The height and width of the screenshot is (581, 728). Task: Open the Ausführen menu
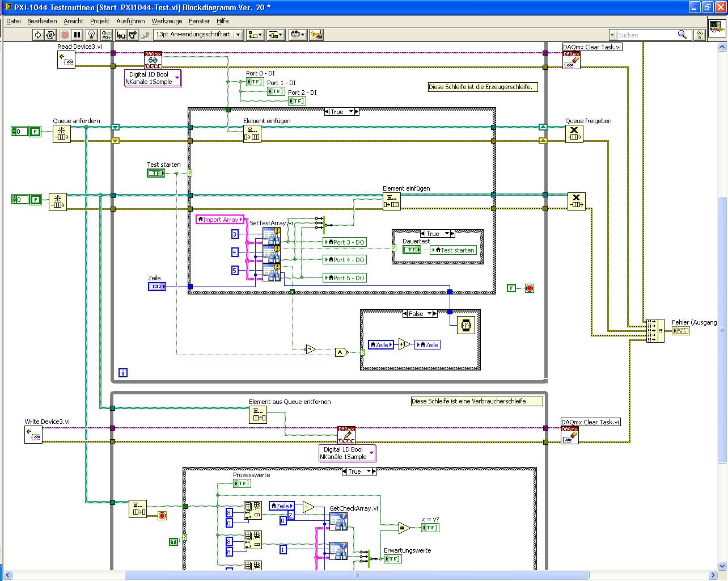pyautogui.click(x=130, y=21)
